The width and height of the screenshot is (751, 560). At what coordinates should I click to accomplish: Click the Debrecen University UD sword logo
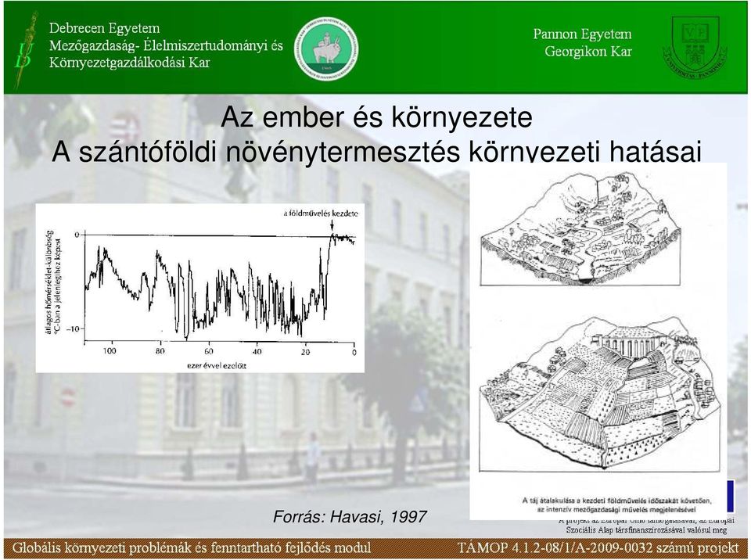25,50
